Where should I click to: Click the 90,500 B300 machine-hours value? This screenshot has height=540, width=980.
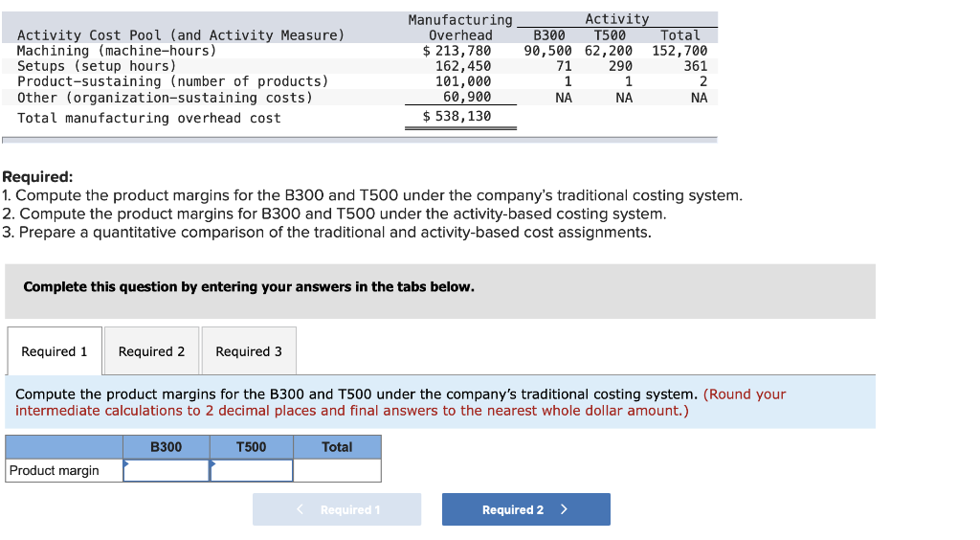point(547,51)
